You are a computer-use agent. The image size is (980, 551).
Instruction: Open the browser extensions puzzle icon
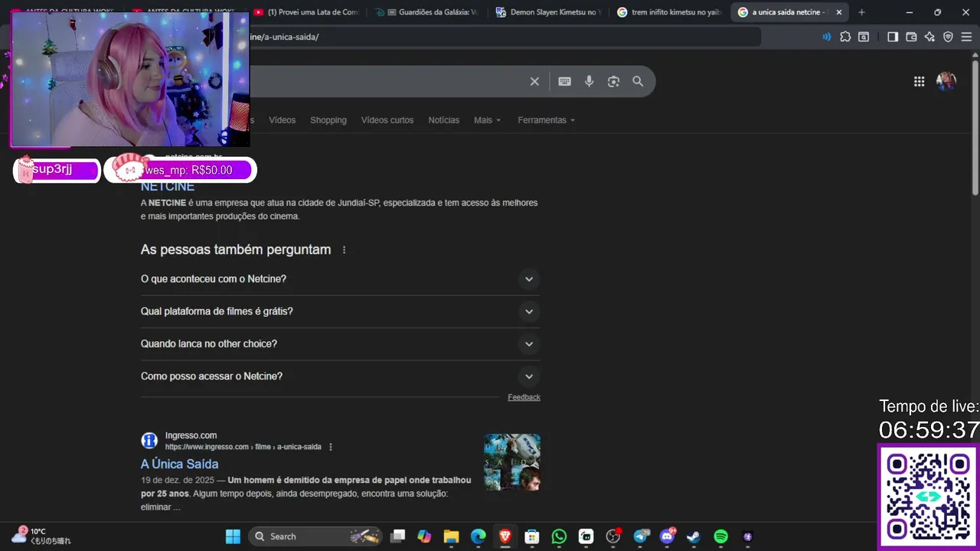[845, 37]
